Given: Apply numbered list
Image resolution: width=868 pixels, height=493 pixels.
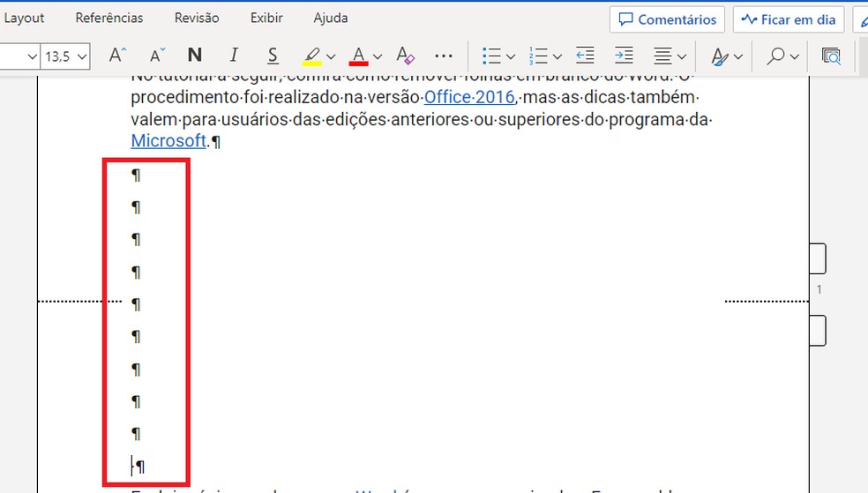Looking at the screenshot, I should pyautogui.click(x=538, y=56).
